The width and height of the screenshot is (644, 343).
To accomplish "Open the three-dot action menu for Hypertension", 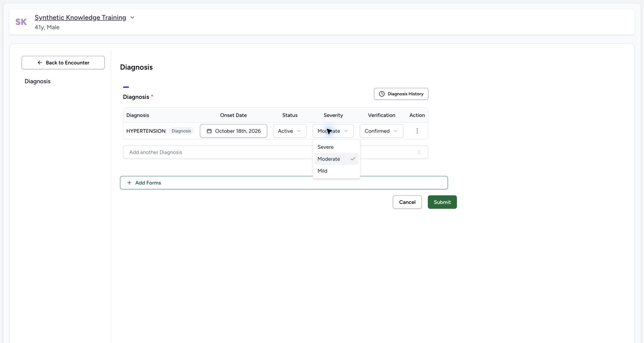I will coord(417,131).
